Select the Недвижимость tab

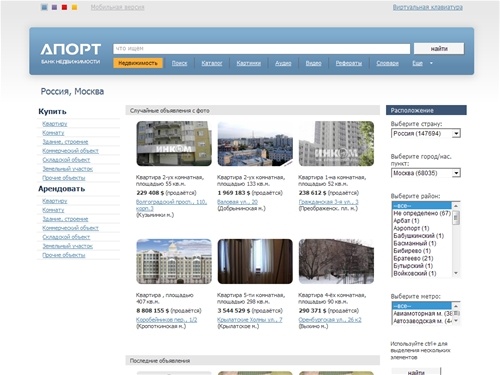138,63
